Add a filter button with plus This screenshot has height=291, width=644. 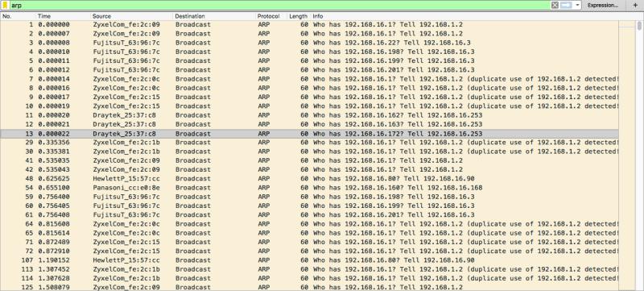tap(636, 6)
